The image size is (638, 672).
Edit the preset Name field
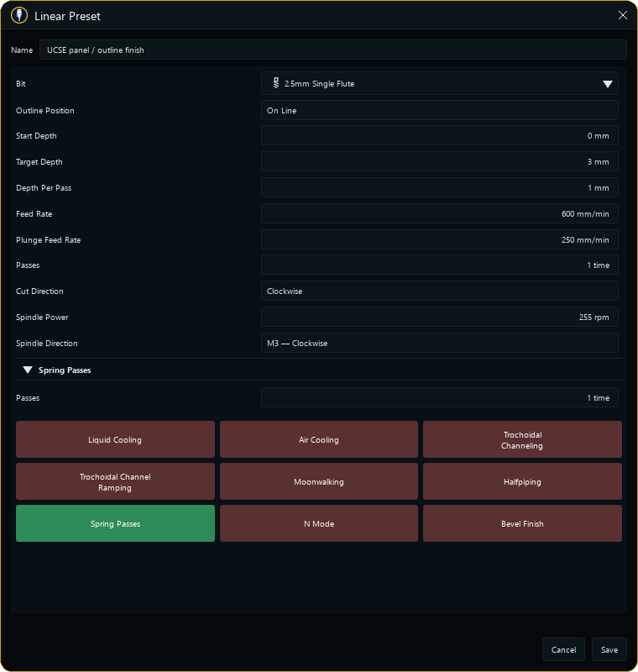[x=333, y=50]
